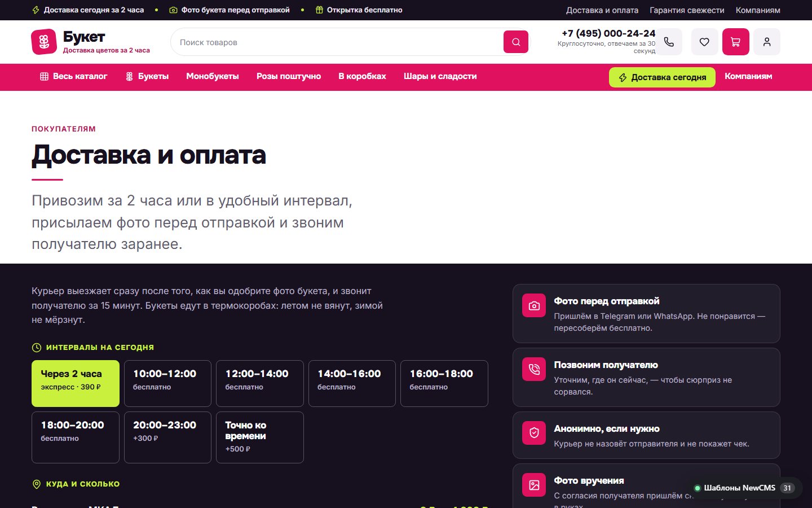Open the Весь каталог menu
The height and width of the screenshot is (508, 812).
(73, 76)
